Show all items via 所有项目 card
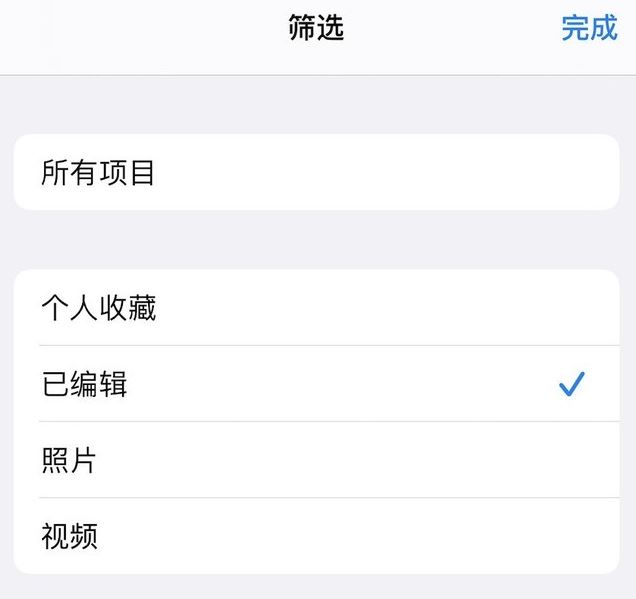The image size is (636, 599). tap(316, 172)
